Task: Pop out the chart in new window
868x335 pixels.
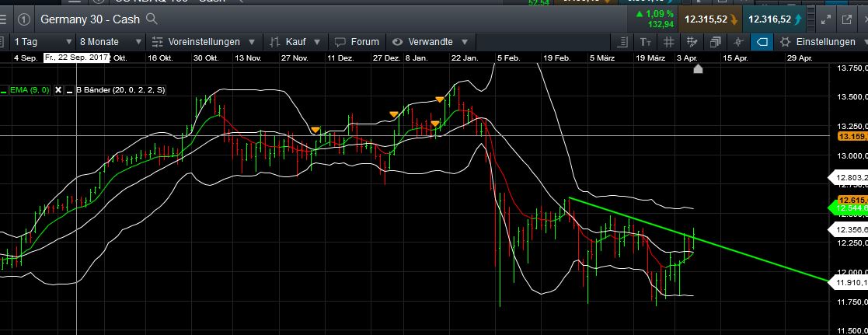Action: pyautogui.click(x=847, y=19)
